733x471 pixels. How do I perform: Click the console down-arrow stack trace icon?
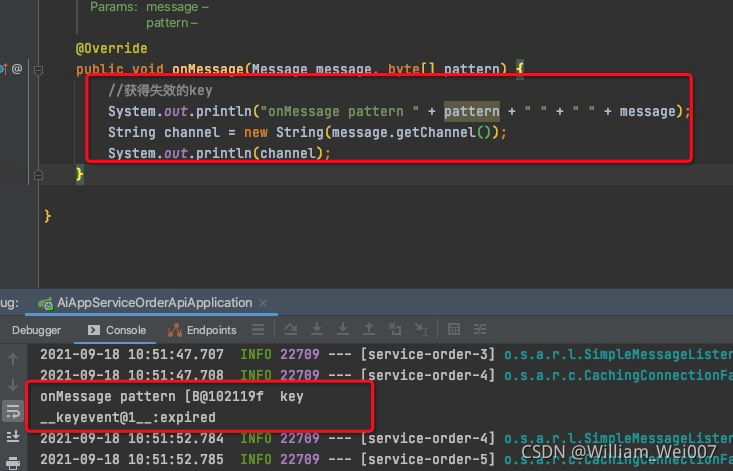(13, 385)
